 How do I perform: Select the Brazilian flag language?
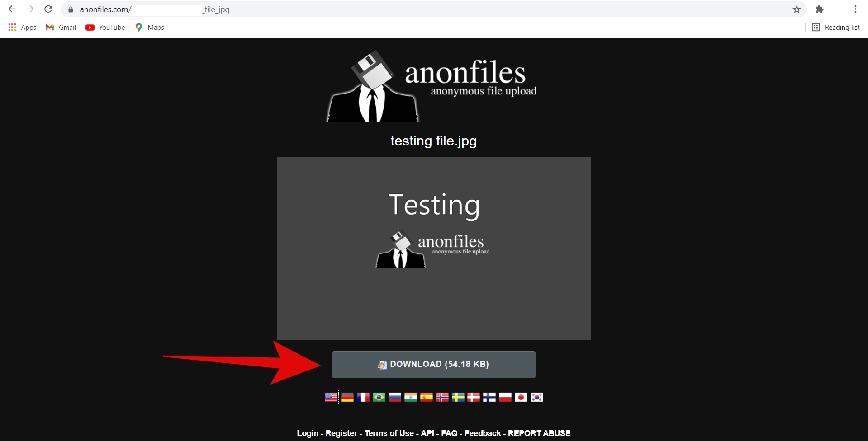coord(379,397)
